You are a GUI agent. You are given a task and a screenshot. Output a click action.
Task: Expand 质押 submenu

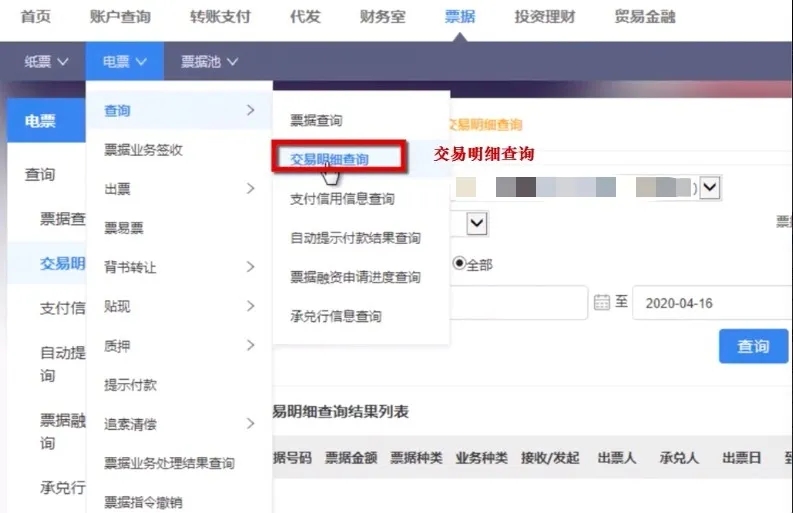click(179, 346)
